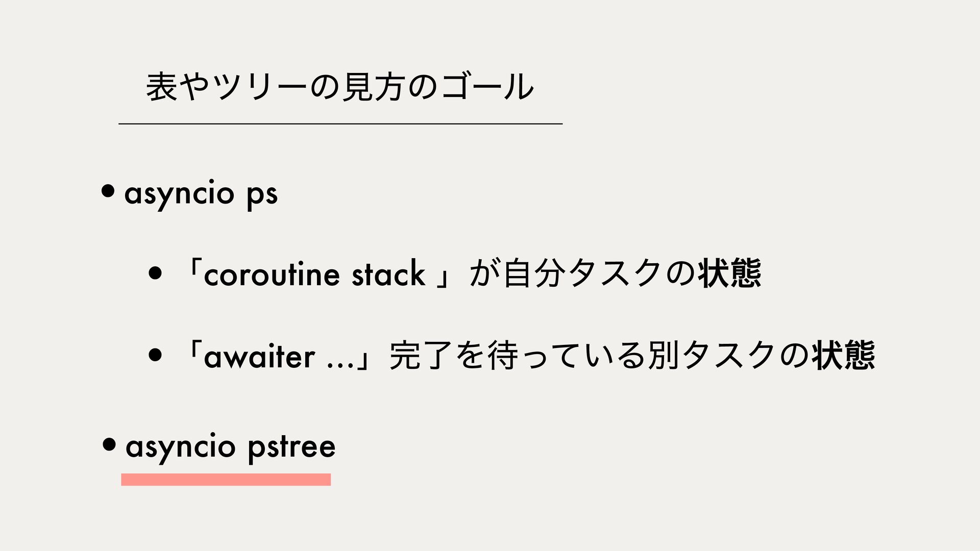Click the bullet dot before asyncio ps
The height and width of the screenshot is (551, 980).
coord(108,191)
